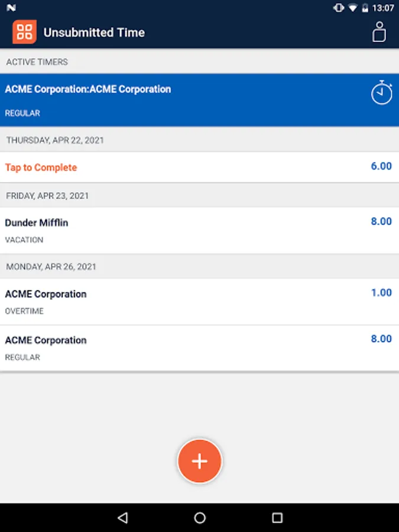The image size is (399, 532).
Task: Go back with the Android back button
Action: coord(122,518)
